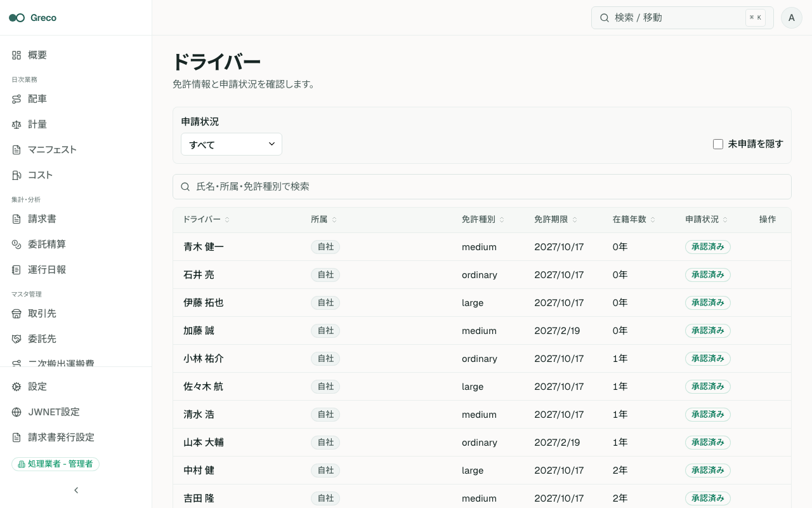Sort by 在籍年数 column header
The image size is (812, 508).
click(x=634, y=220)
